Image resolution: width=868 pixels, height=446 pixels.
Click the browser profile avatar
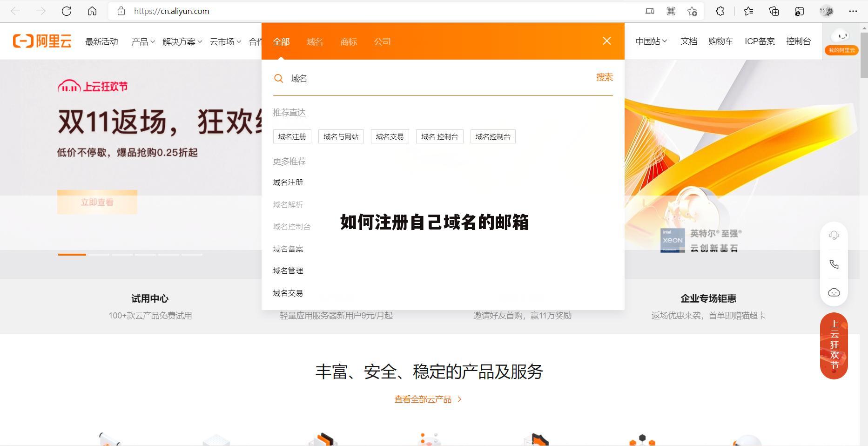point(827,11)
